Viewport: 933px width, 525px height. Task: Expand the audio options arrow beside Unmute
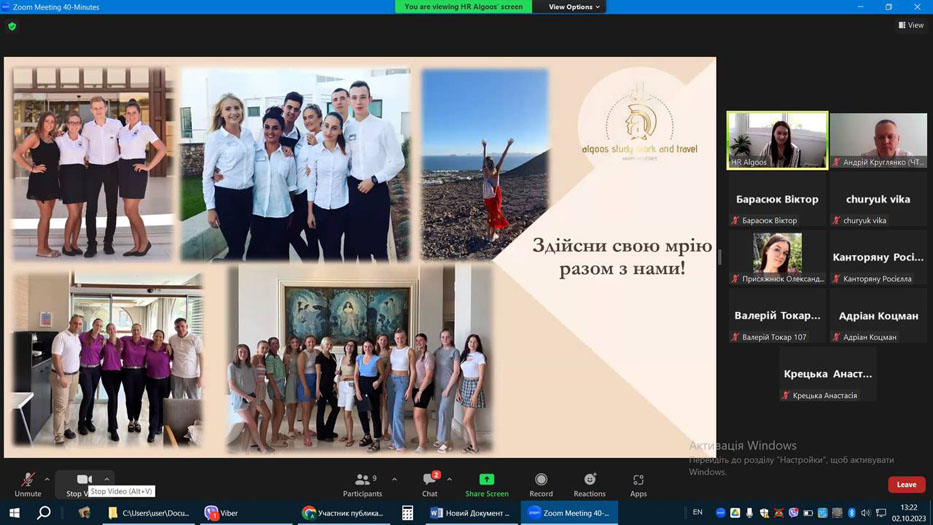coord(47,479)
